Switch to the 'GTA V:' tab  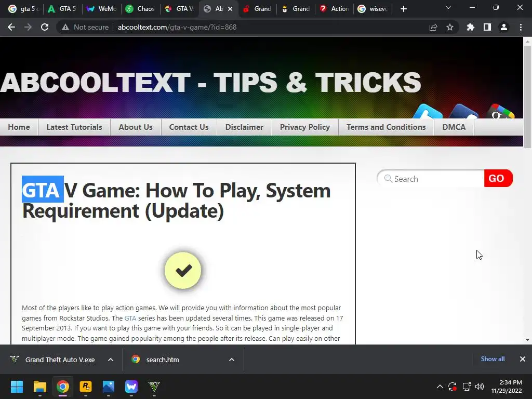point(179,9)
